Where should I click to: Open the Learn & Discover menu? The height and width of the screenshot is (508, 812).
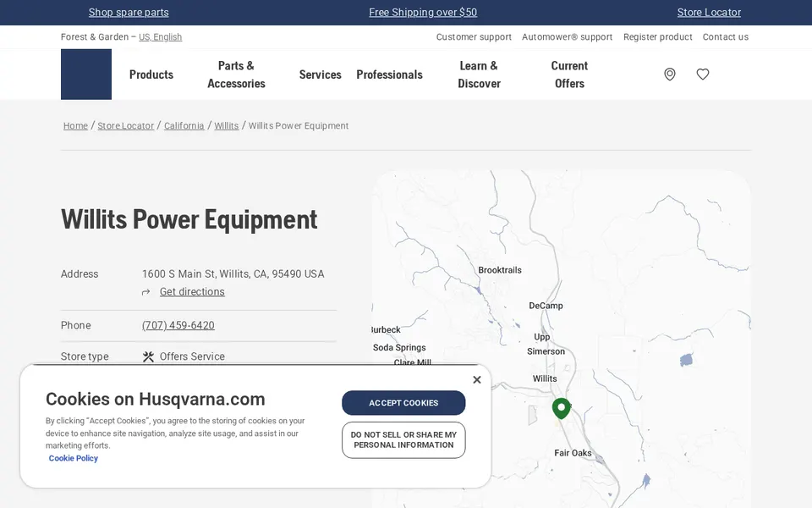click(479, 75)
